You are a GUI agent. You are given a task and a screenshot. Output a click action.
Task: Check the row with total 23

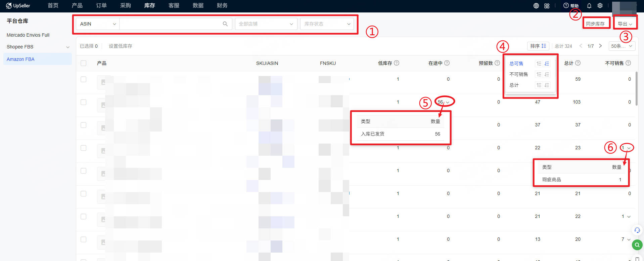point(84,148)
